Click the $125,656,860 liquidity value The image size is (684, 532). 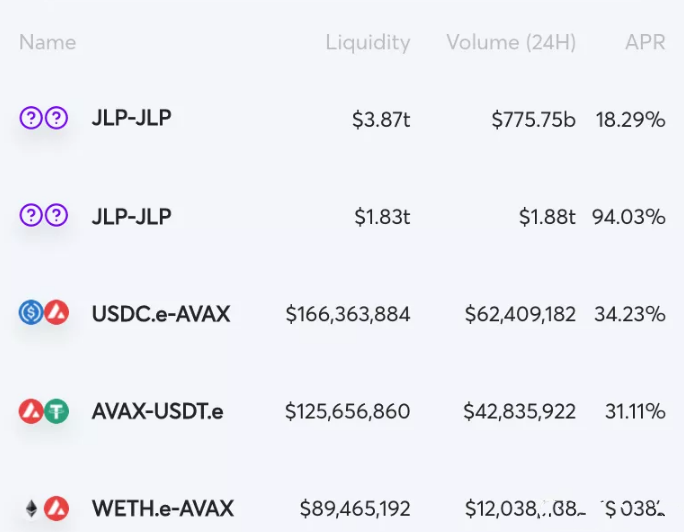pyautogui.click(x=347, y=411)
